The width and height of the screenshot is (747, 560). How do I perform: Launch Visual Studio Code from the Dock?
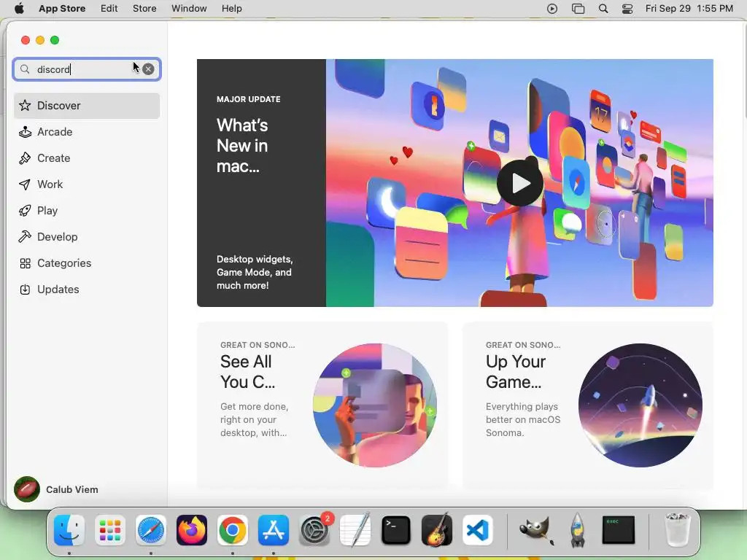coord(478,530)
